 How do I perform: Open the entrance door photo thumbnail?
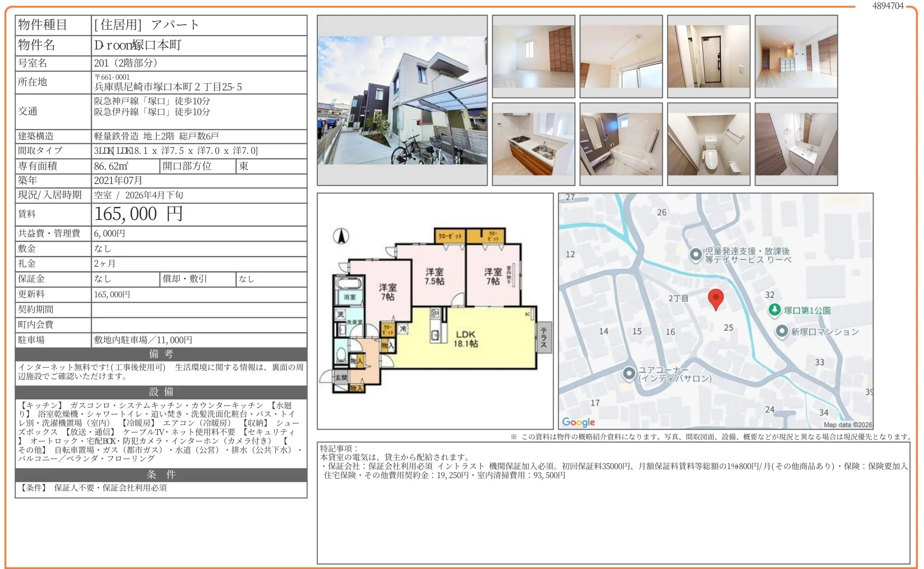(x=709, y=56)
